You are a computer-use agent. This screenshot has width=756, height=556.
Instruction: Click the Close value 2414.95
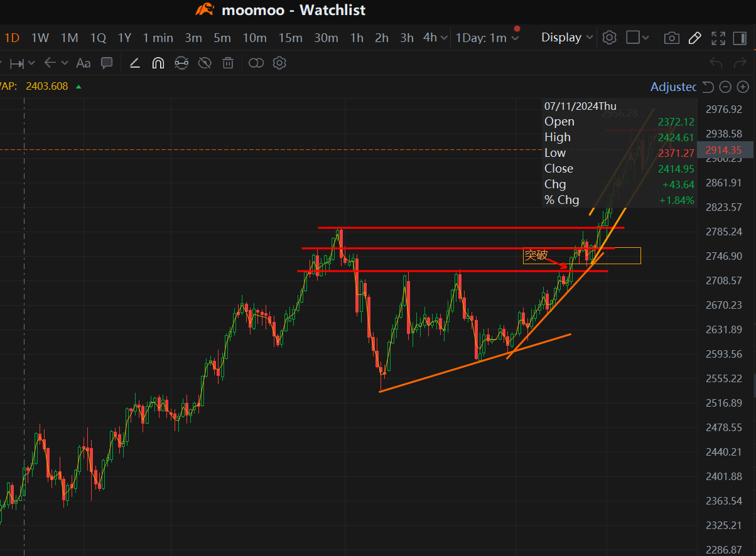pyautogui.click(x=676, y=169)
